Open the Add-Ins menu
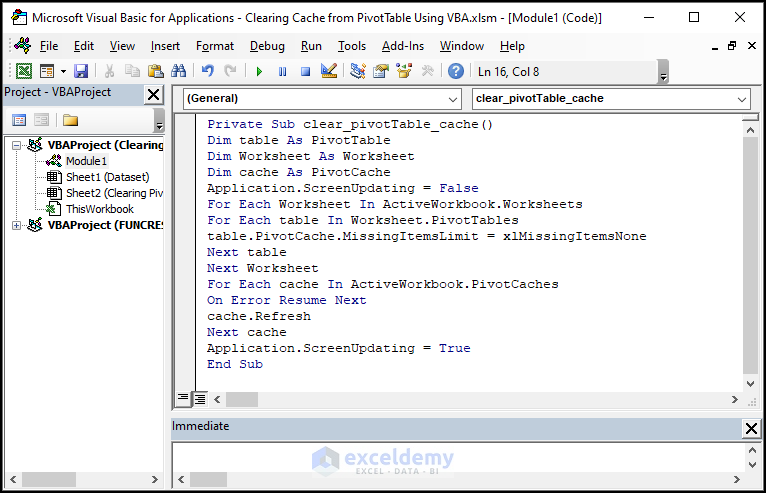Screen dimensions: 766x493 pos(403,46)
